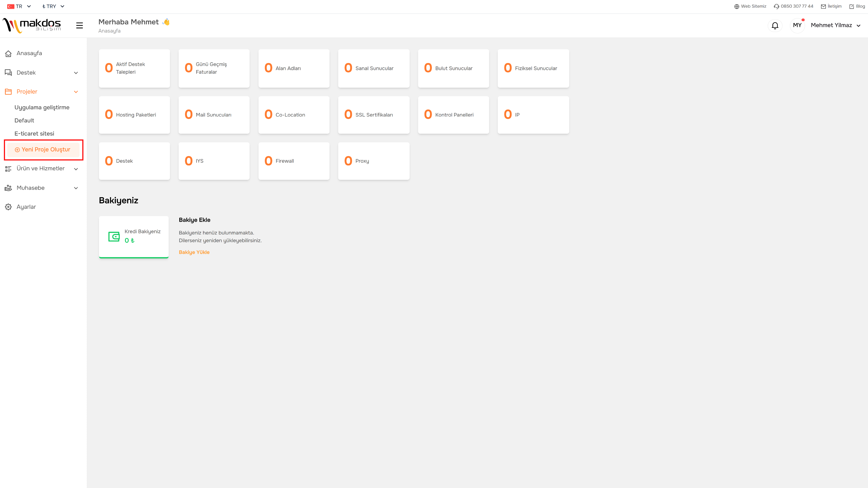The image size is (868, 488).
Task: Open the Co-Location card
Action: (x=294, y=115)
